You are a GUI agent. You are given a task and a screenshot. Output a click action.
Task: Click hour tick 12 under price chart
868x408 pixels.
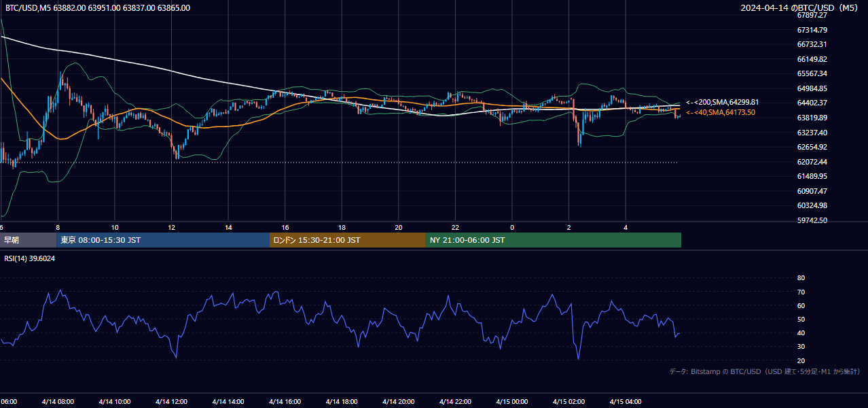tap(171, 227)
